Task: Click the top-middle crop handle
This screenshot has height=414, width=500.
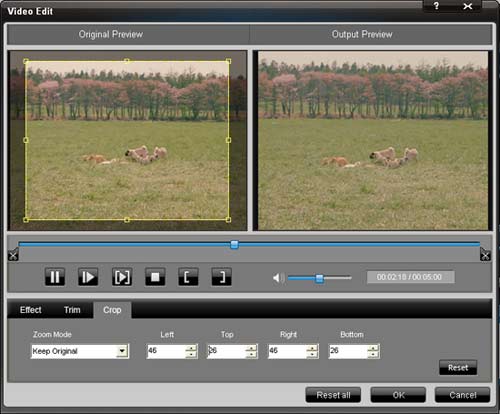Action: click(127, 61)
